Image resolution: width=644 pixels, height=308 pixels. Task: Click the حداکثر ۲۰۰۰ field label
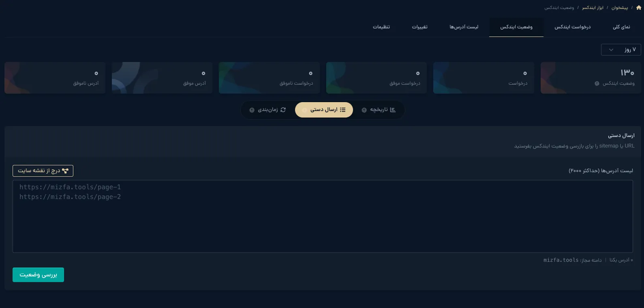point(601,171)
